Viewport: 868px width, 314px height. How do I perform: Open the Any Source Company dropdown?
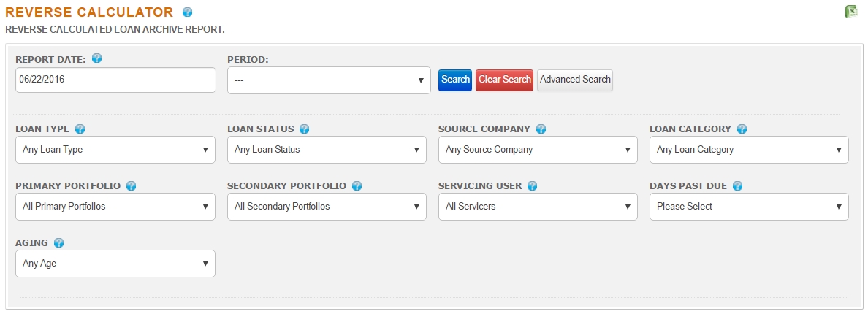pos(538,149)
